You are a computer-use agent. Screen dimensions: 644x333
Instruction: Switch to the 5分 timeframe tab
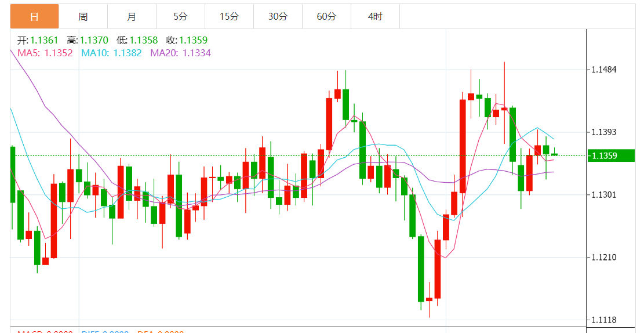180,17
